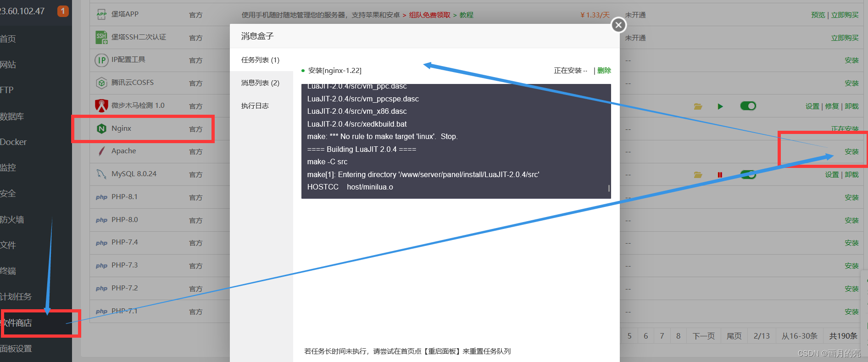Click the PHP-7.3 php icon

101,266
